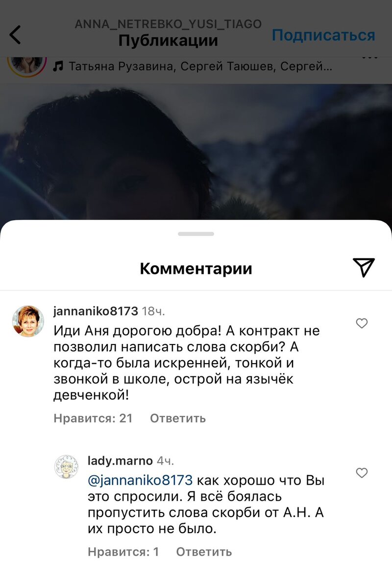
Task: Open the @jannaniko8173 mention link
Action: [x=140, y=479]
